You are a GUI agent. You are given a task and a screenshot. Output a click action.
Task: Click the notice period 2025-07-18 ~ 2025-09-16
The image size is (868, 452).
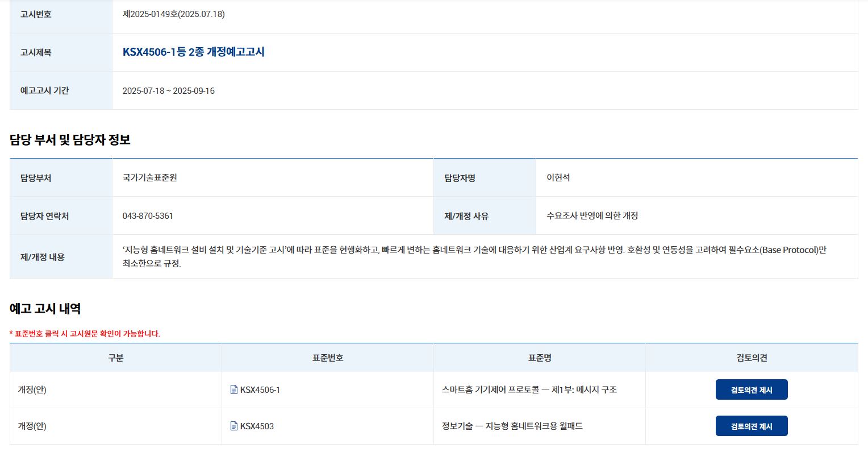pos(169,91)
